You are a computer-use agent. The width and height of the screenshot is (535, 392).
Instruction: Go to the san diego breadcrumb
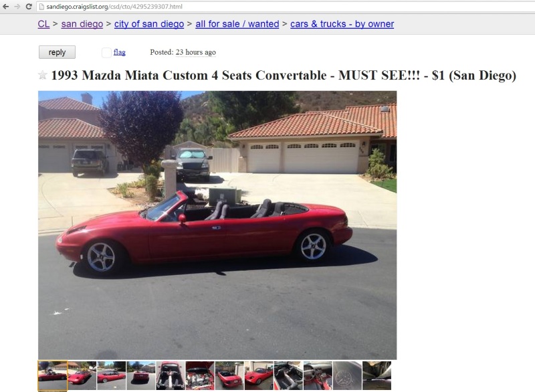[82, 24]
